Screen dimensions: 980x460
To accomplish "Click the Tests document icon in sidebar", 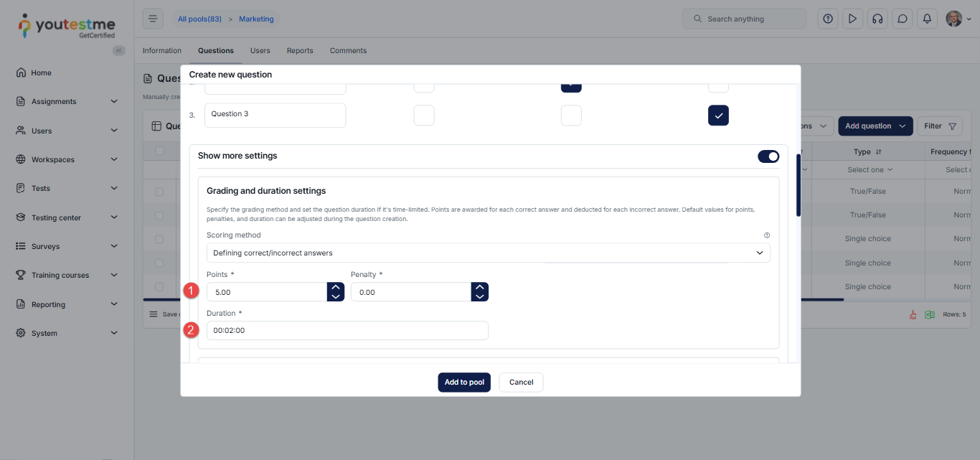I will 21,188.
